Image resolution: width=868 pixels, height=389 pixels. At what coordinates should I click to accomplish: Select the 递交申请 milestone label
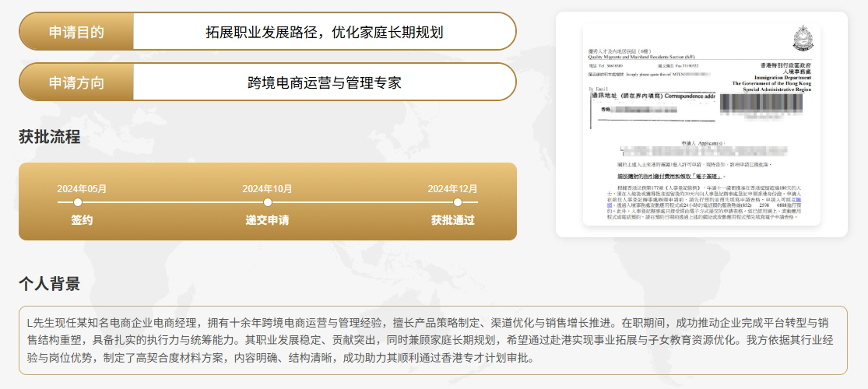click(x=267, y=220)
